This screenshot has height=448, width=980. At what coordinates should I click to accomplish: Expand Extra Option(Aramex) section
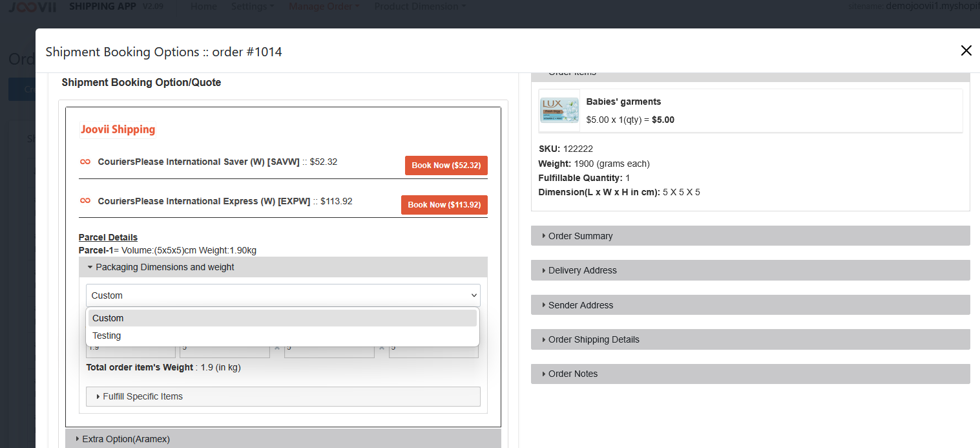point(283,439)
